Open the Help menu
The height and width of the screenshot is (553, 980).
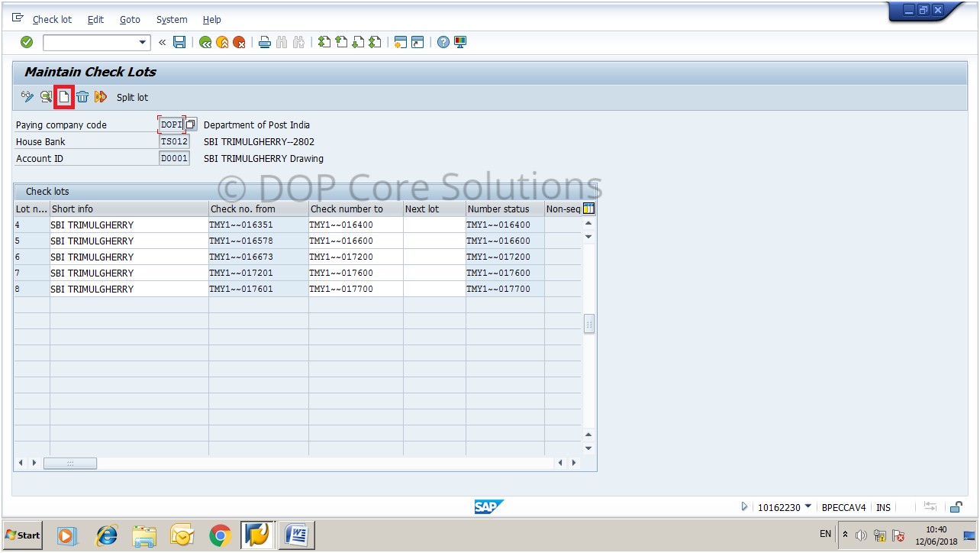tap(211, 20)
